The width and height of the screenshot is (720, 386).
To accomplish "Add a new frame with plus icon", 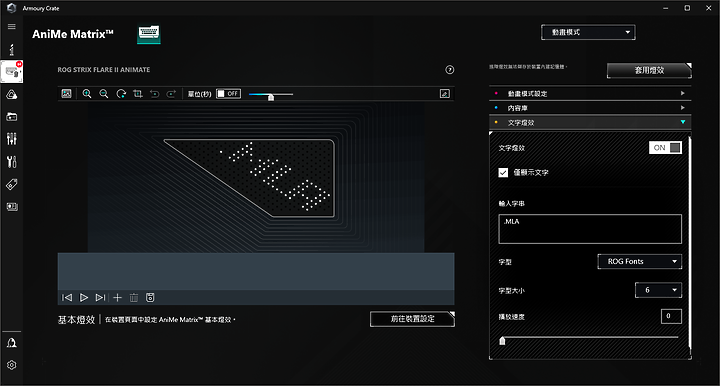I will click(118, 297).
